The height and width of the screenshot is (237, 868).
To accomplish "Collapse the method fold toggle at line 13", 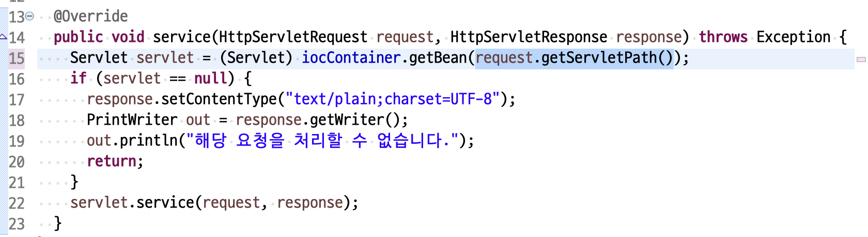I will (30, 17).
